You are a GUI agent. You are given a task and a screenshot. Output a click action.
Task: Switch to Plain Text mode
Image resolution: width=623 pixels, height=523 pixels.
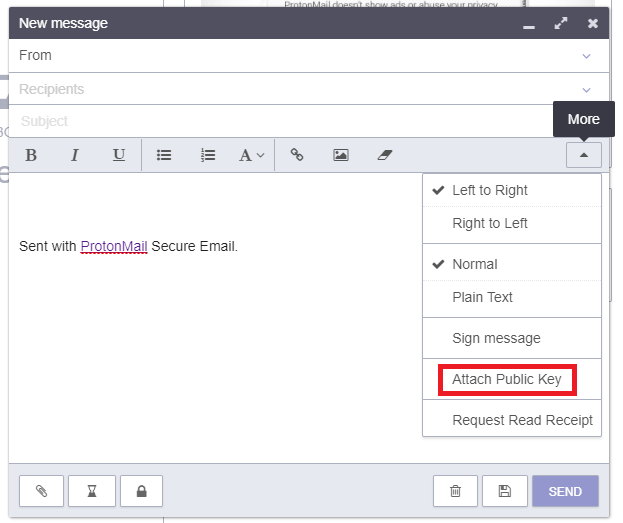[x=512, y=297]
